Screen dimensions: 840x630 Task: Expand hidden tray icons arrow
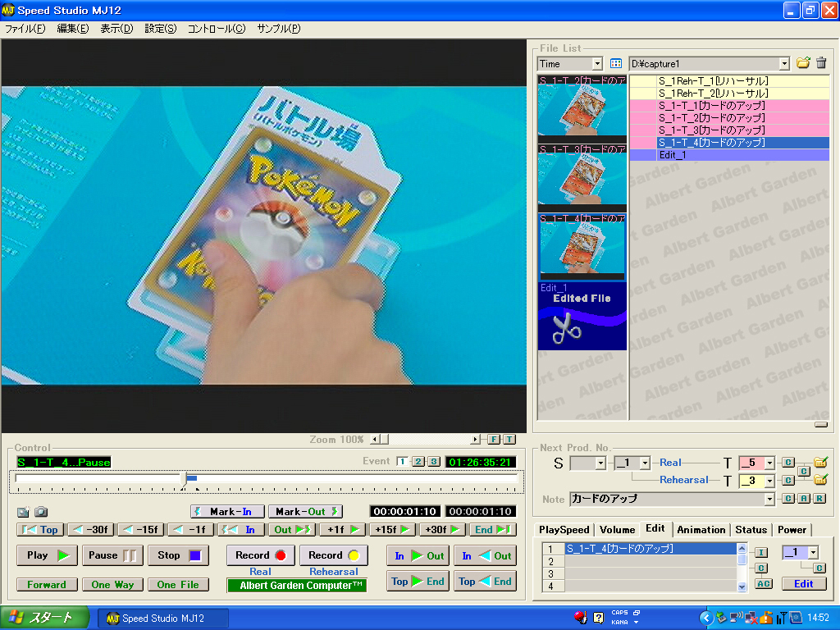click(x=706, y=618)
